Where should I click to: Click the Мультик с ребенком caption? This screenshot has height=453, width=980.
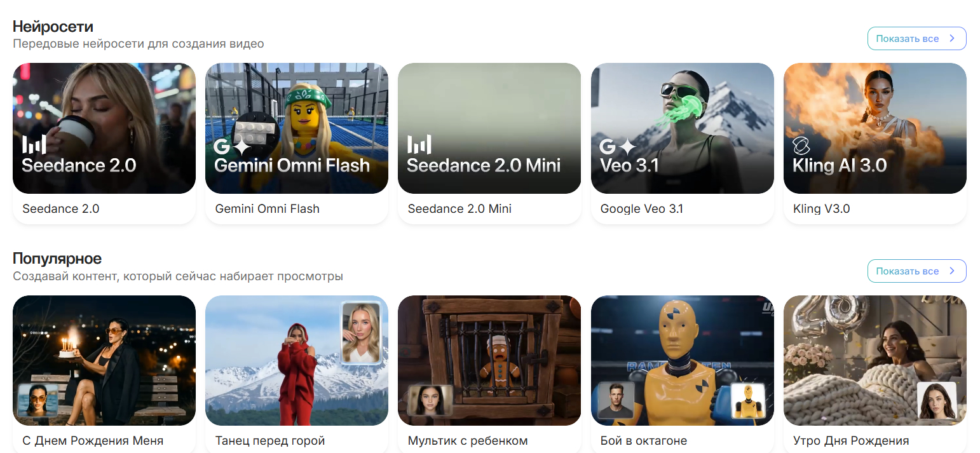coord(468,440)
